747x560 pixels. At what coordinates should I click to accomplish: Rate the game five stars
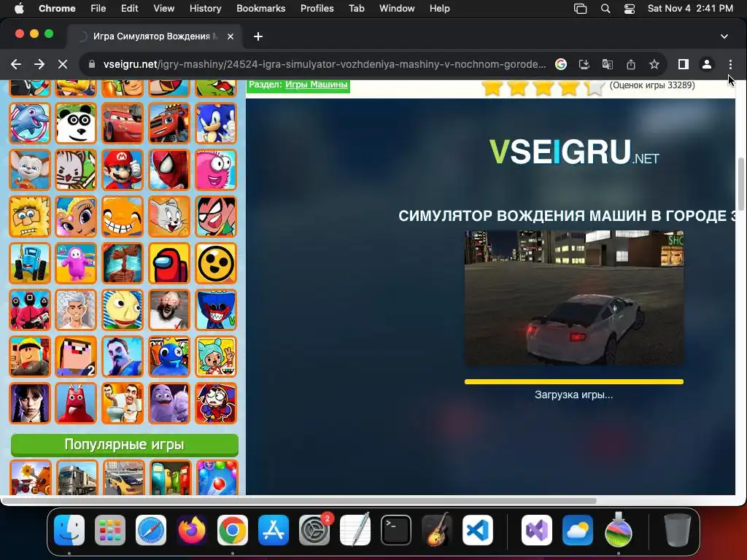pos(594,87)
